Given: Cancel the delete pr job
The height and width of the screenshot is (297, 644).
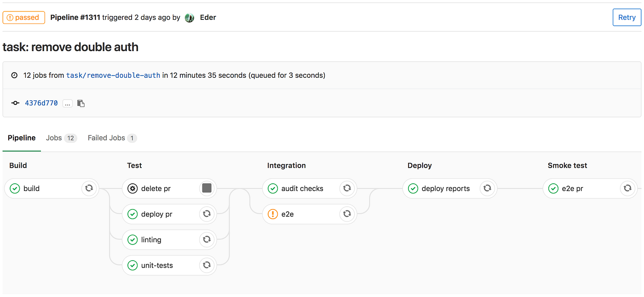Looking at the screenshot, I should click(207, 188).
